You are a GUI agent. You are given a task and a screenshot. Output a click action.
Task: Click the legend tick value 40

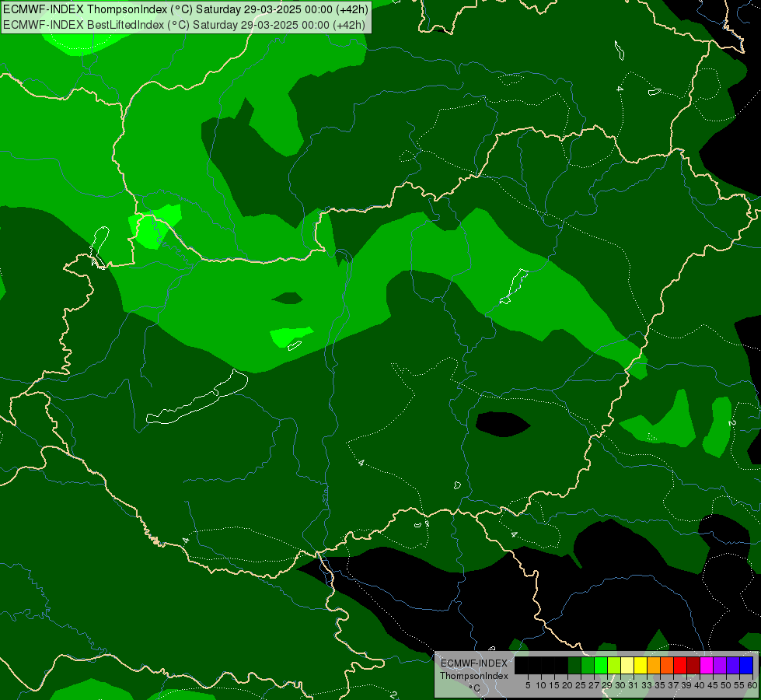click(x=700, y=685)
